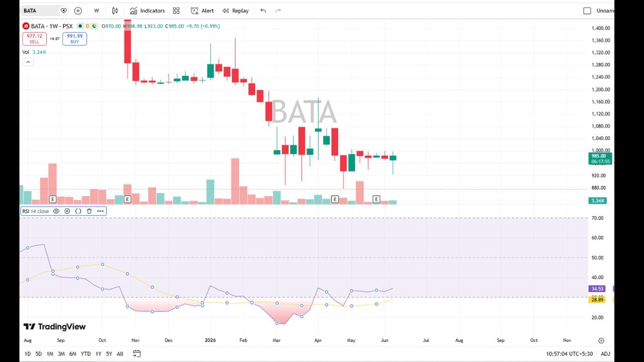644x362 pixels.
Task: Open the indicator templates grid icon
Action: tap(176, 11)
